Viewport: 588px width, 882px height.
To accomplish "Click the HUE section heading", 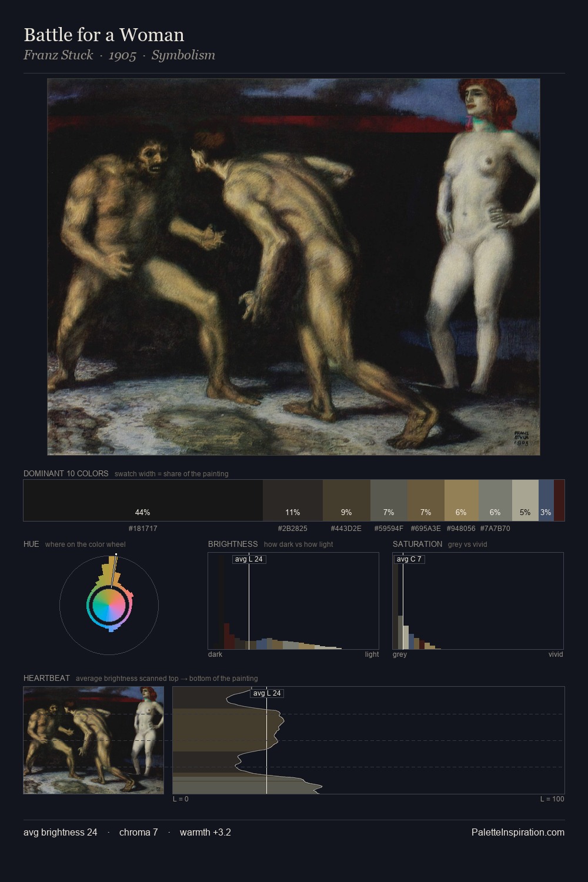I will pos(31,544).
